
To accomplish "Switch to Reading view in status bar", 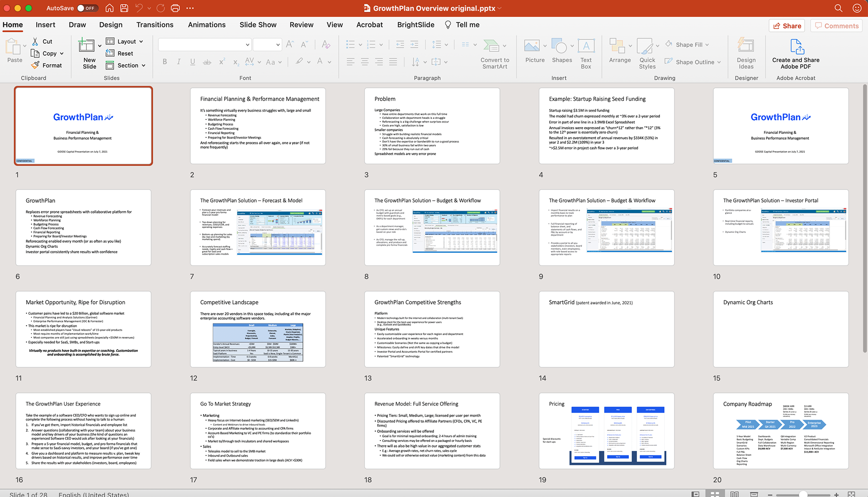I will click(x=734, y=494).
